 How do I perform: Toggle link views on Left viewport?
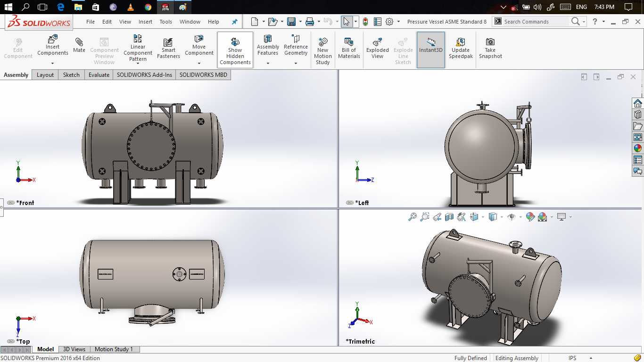(349, 203)
